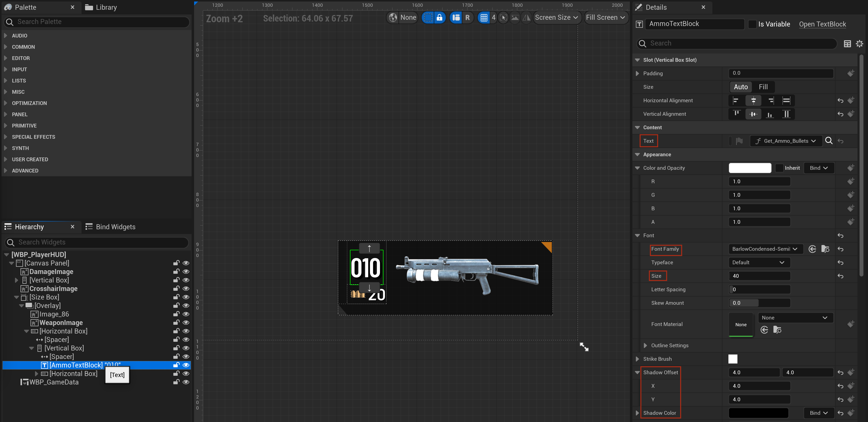The image size is (868, 422).
Task: Click the AmmoTextBlock name field
Action: coord(694,24)
